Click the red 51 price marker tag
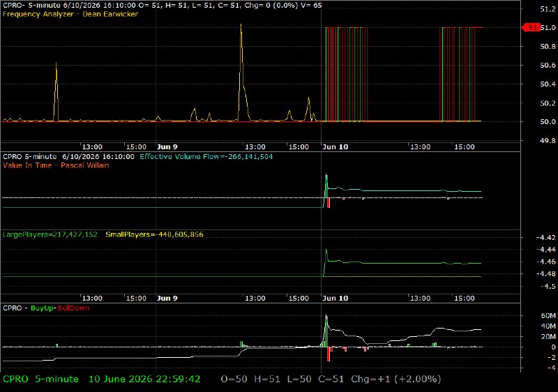The width and height of the screenshot is (558, 392). pos(531,27)
